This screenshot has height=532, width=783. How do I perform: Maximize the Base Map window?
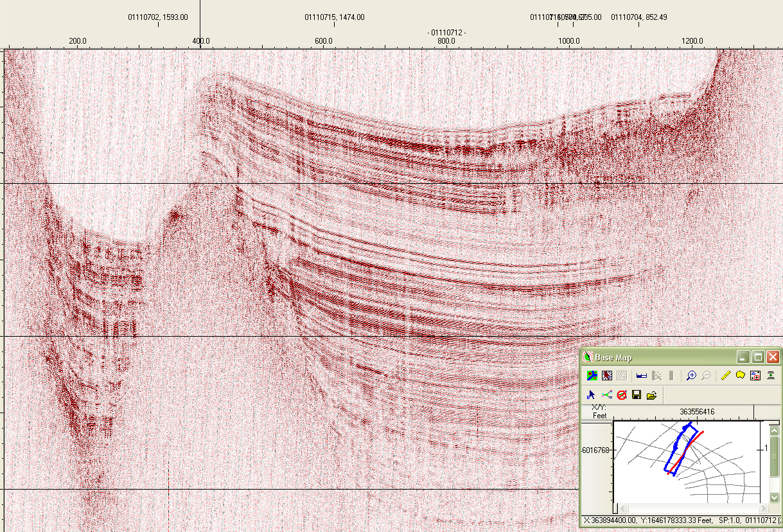pos(758,357)
